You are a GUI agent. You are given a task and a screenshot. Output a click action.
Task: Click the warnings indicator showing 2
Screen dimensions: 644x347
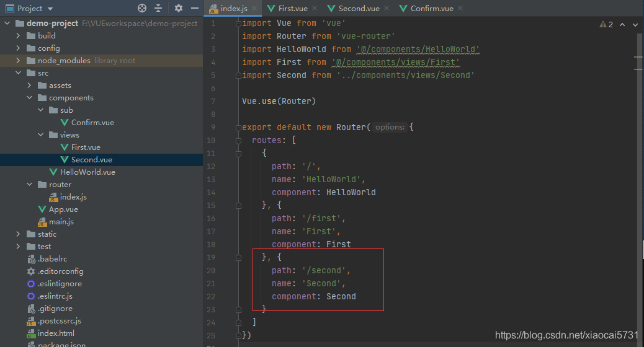point(606,25)
